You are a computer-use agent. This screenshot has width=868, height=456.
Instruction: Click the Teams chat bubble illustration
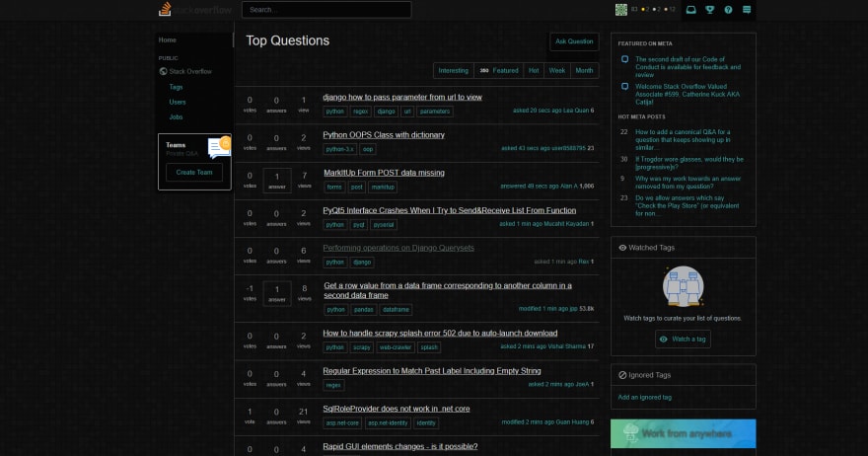(219, 147)
